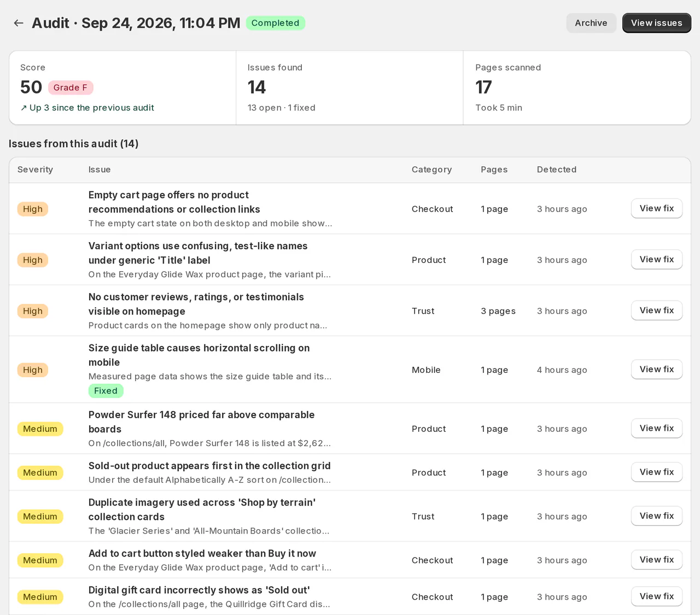Viewport: 700px width, 615px height.
Task: Open 'Empty cart page offers no product' issue
Action: 174,202
